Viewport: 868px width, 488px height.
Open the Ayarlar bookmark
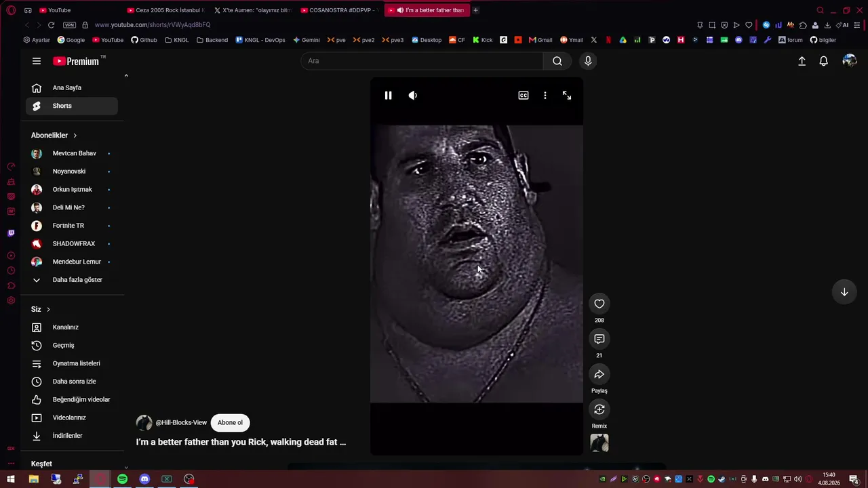37,40
